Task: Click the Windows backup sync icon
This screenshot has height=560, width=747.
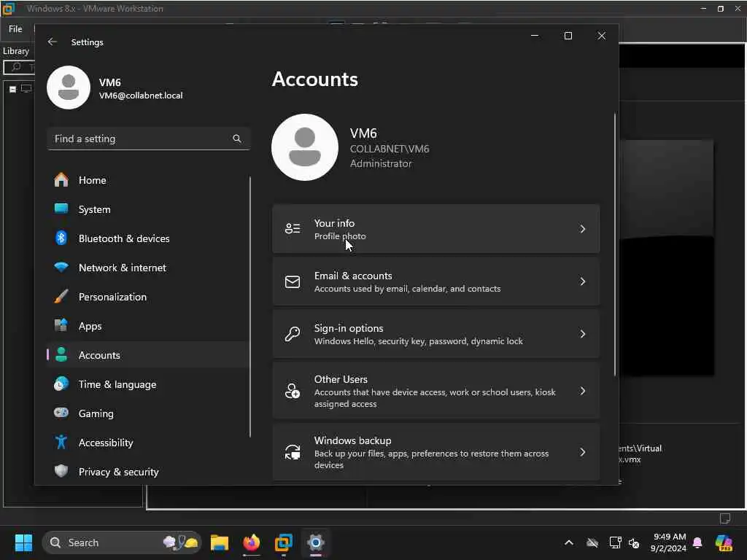Action: [x=293, y=452]
